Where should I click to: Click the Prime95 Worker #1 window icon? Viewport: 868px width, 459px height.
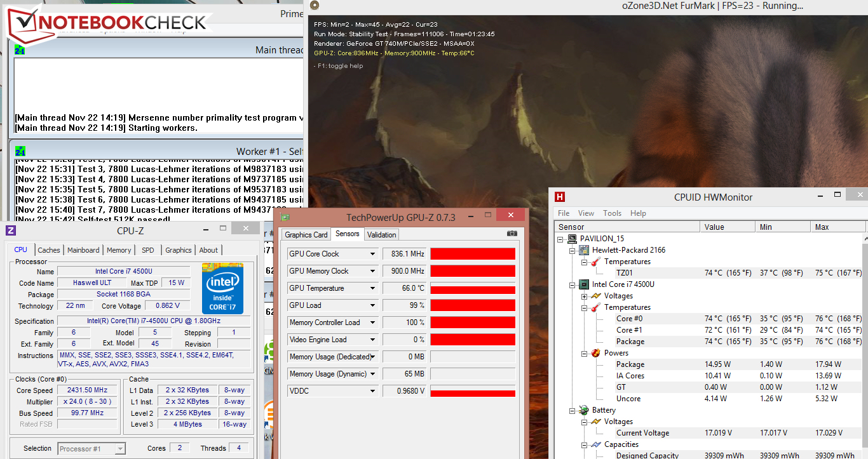tap(20, 151)
